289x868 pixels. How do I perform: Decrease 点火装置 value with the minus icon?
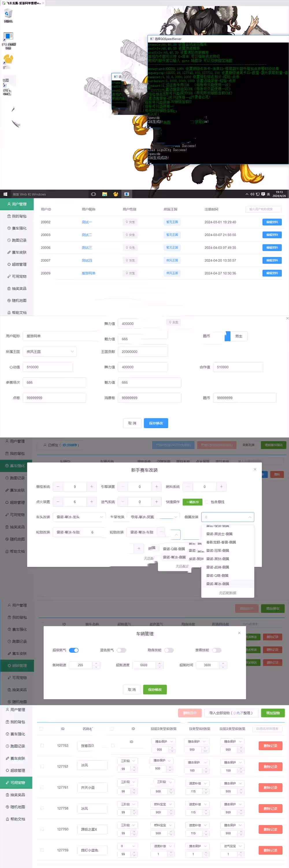(58, 502)
